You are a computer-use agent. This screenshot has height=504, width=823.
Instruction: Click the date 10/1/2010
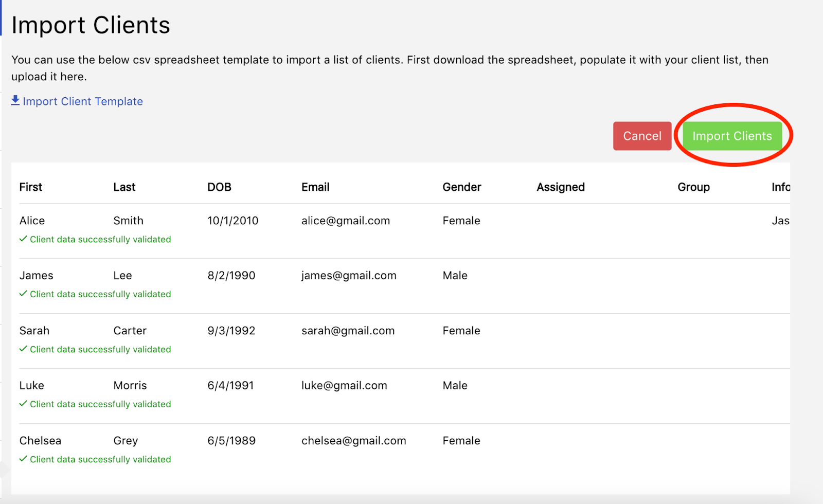pyautogui.click(x=232, y=221)
